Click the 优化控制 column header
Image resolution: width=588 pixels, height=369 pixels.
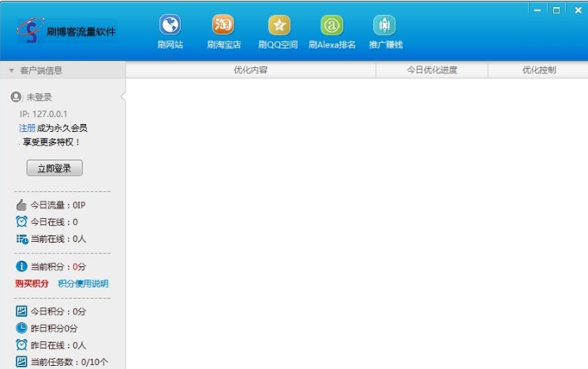(538, 70)
